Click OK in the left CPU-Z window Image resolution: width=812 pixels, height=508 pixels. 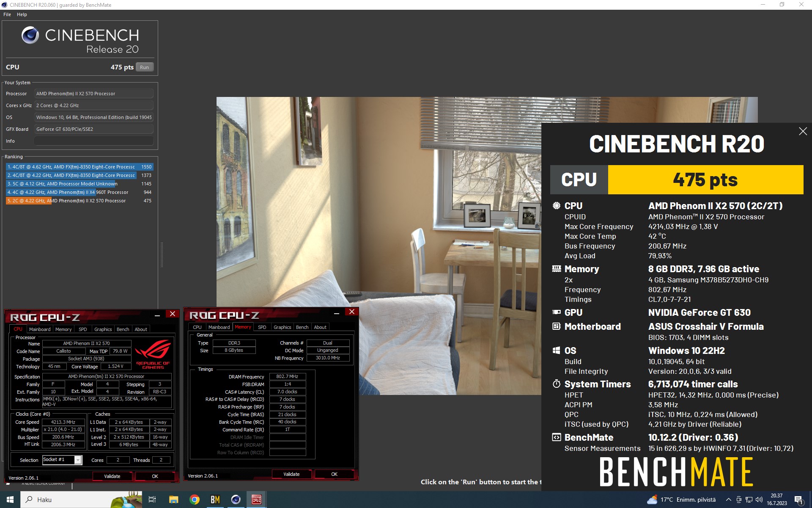click(x=155, y=476)
